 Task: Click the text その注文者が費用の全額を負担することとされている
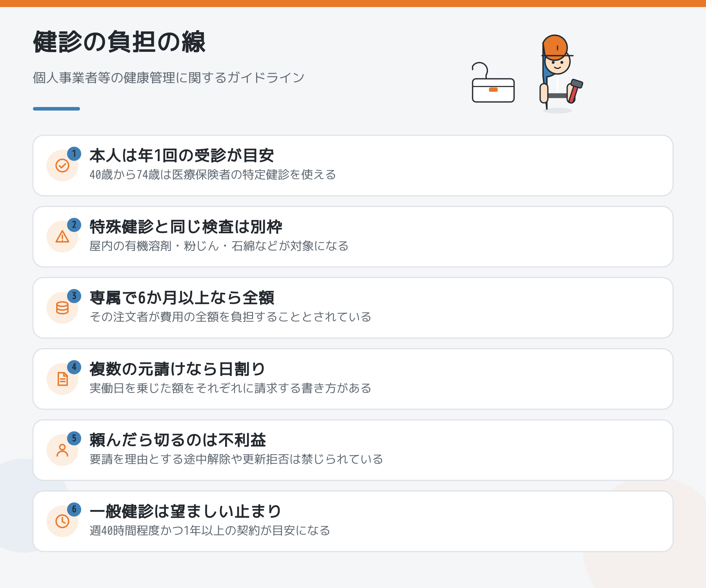pyautogui.click(x=231, y=317)
